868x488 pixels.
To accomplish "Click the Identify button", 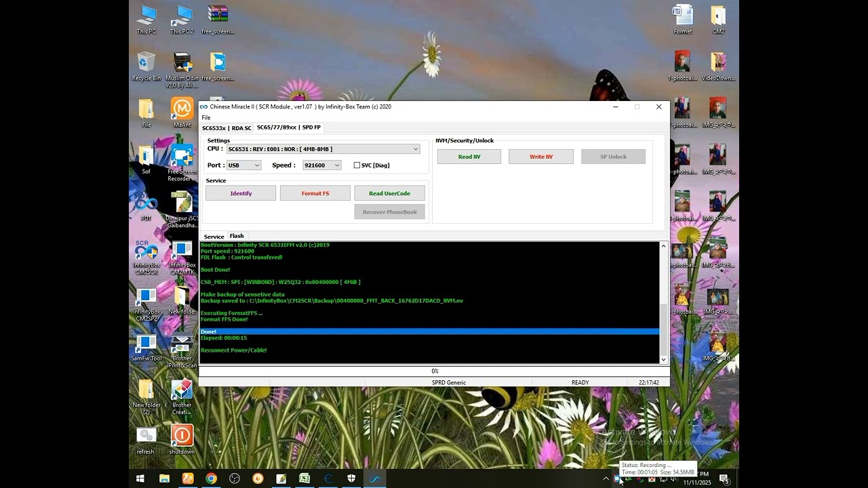I will [x=241, y=193].
